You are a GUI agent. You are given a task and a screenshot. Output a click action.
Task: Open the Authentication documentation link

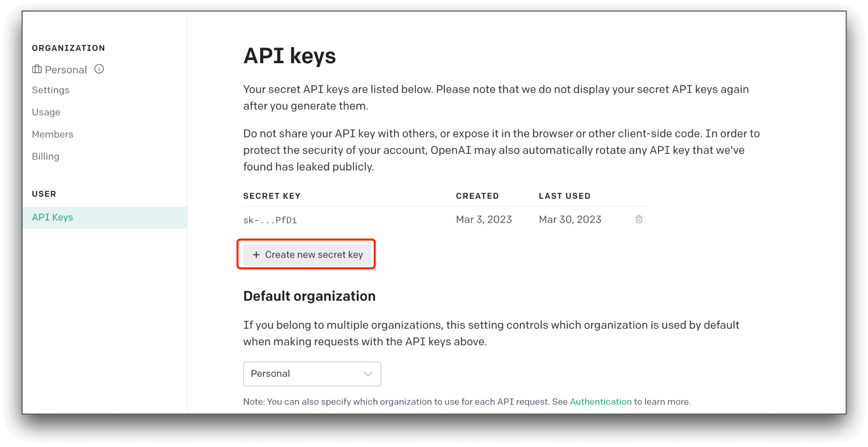[x=601, y=401]
